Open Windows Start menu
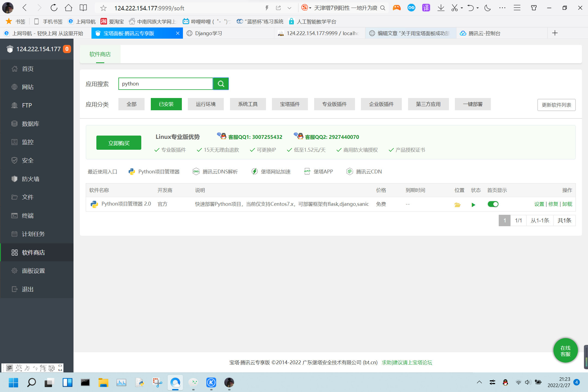 [13, 382]
